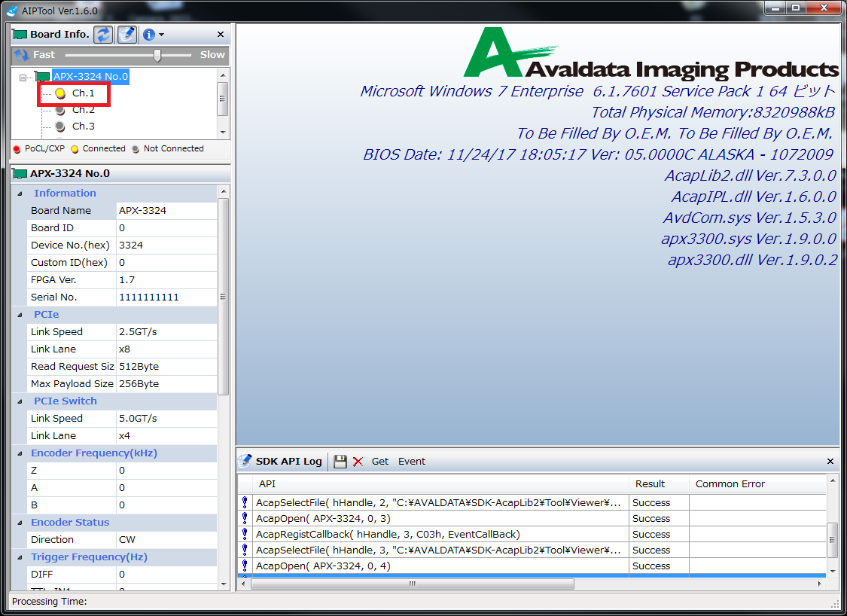Select the AcapRegistCallback log row

pyautogui.click(x=532, y=535)
